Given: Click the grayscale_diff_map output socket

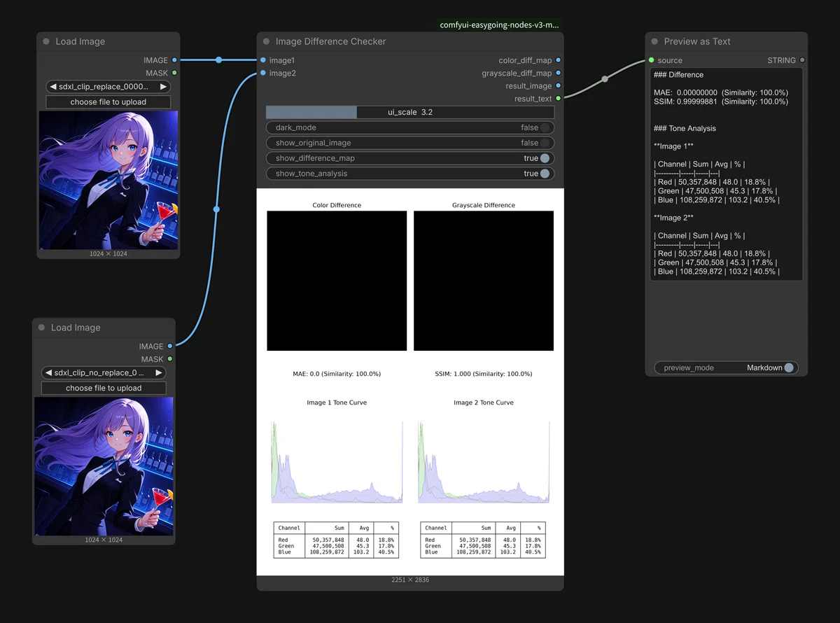Looking at the screenshot, I should [558, 73].
